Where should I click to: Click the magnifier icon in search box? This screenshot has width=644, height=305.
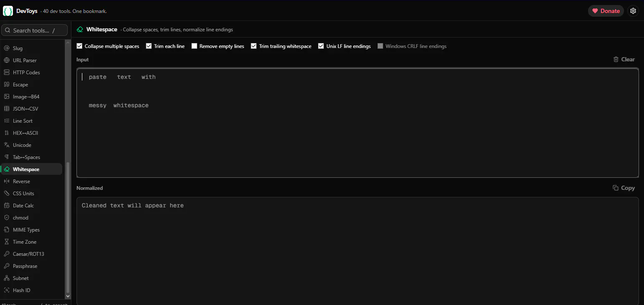tap(8, 30)
